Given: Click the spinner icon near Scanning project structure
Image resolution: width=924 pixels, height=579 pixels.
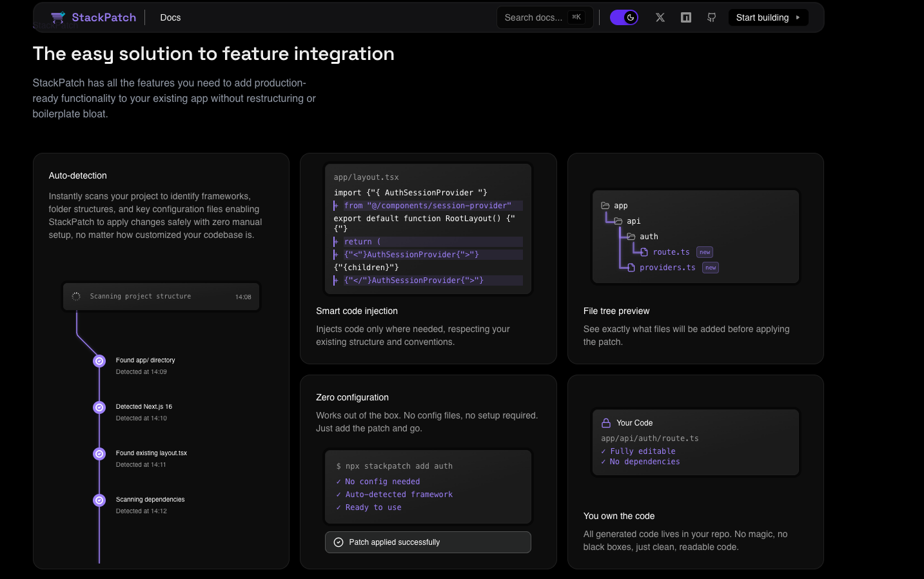Looking at the screenshot, I should tap(75, 296).
